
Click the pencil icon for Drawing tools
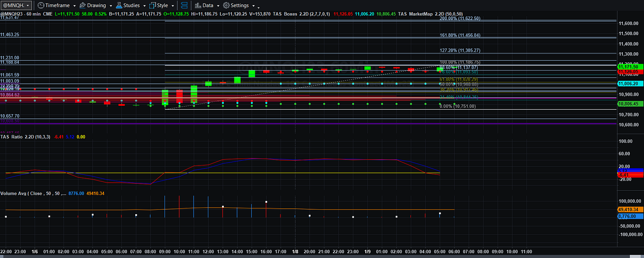pos(83,5)
